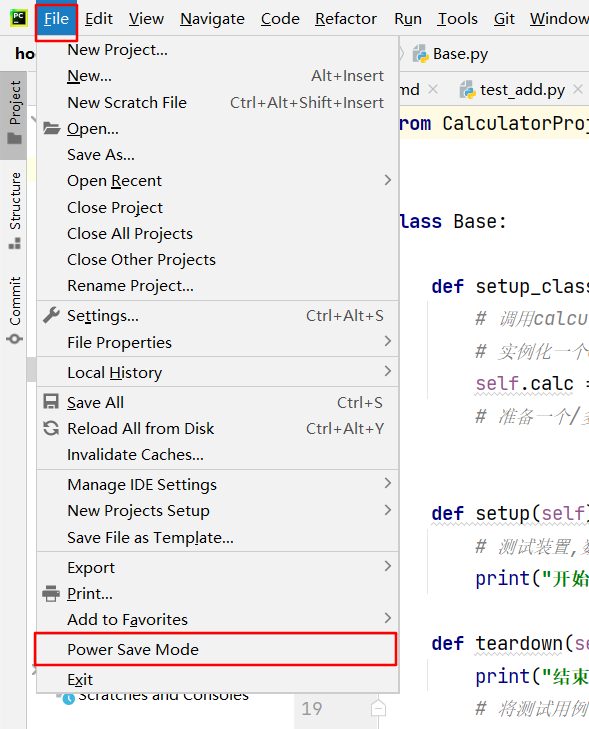The image size is (589, 729).
Task: Click the Open folder icon in menu
Action: [52, 128]
